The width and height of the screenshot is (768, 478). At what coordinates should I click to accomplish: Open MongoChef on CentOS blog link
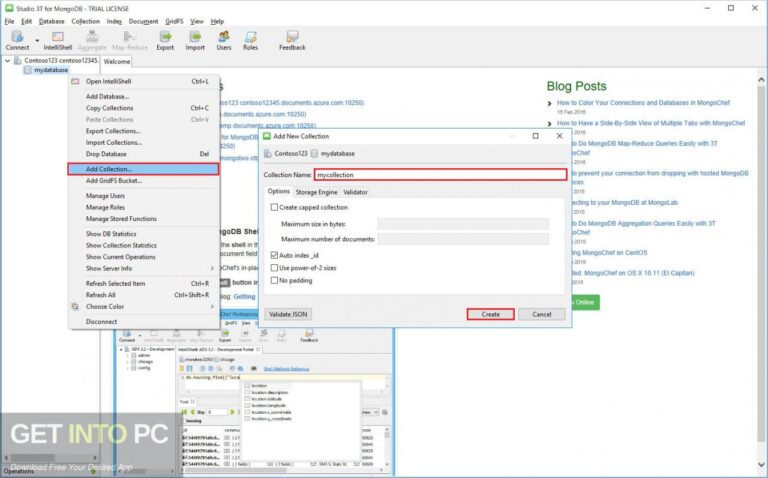[609, 253]
